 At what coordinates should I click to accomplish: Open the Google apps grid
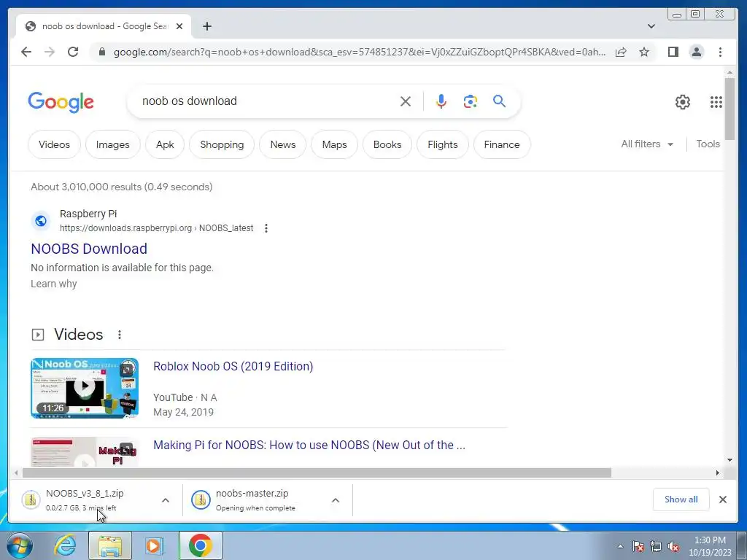716,102
